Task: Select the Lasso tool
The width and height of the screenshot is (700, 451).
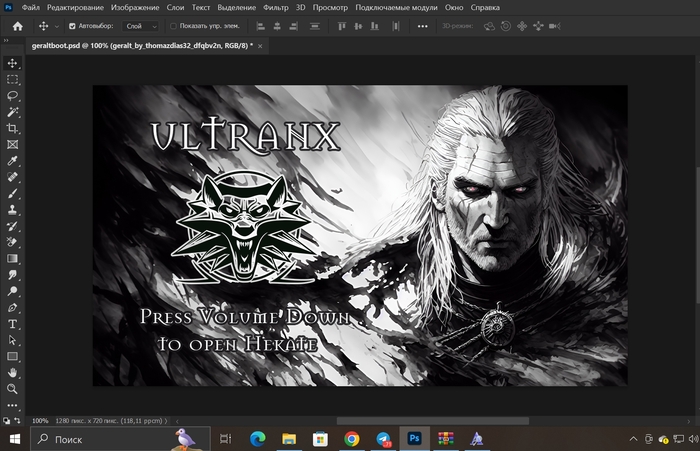Action: 13,95
